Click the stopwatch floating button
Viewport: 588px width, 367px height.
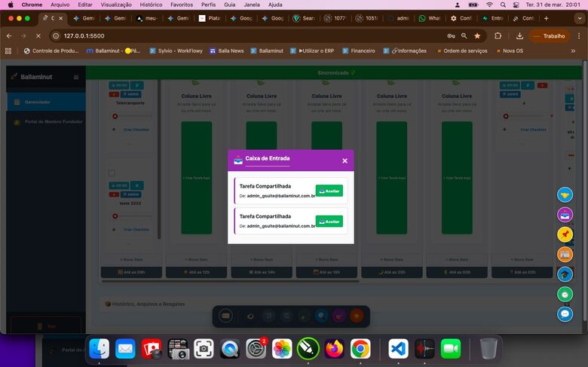pos(565,294)
